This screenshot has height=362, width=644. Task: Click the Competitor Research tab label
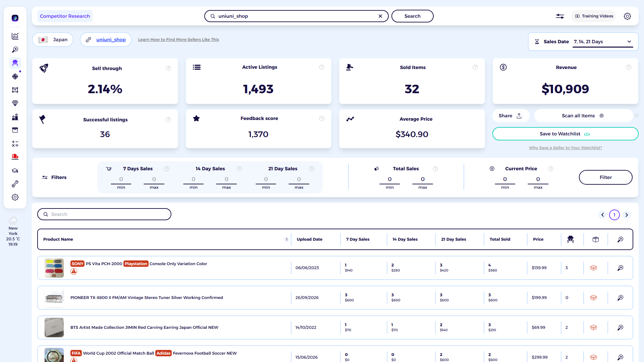65,16
